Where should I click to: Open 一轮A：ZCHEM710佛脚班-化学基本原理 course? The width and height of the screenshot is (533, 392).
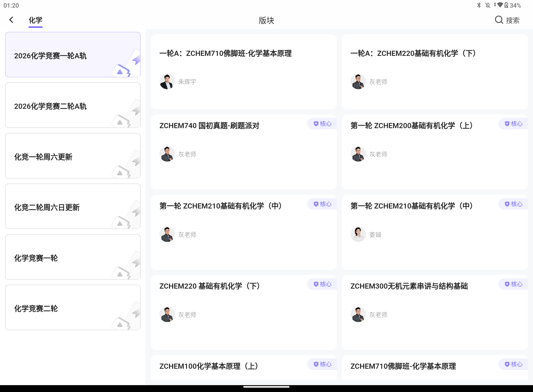[244, 72]
